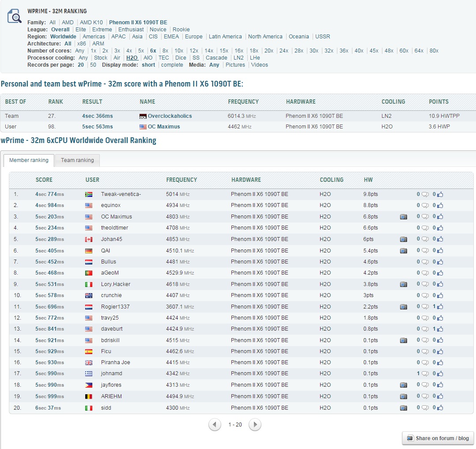Go to the previous page arrow

(215, 425)
